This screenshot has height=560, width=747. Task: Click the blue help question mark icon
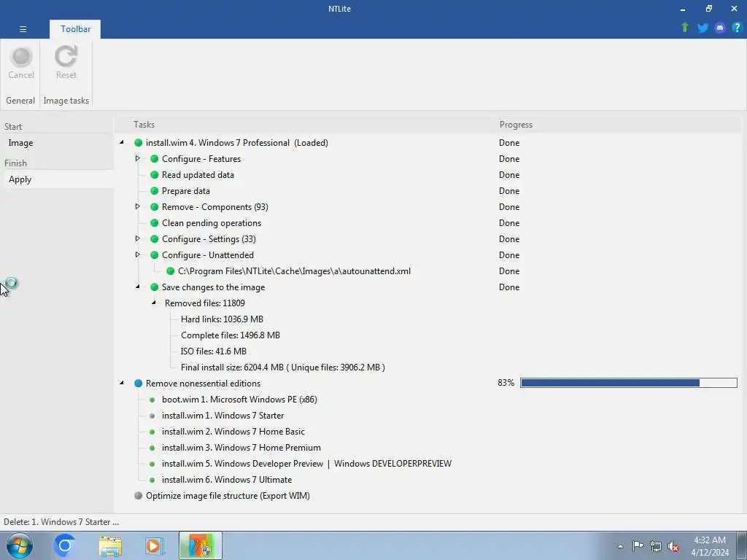pyautogui.click(x=737, y=28)
